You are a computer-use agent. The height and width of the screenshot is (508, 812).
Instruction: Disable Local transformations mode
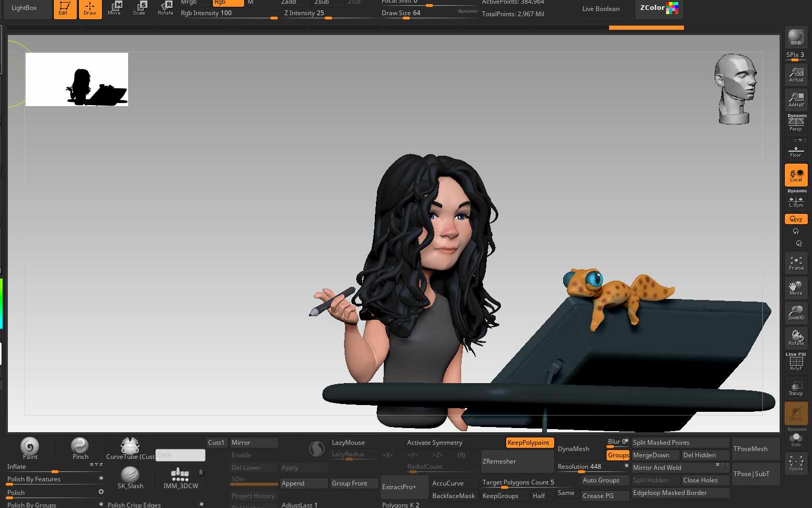tap(796, 175)
